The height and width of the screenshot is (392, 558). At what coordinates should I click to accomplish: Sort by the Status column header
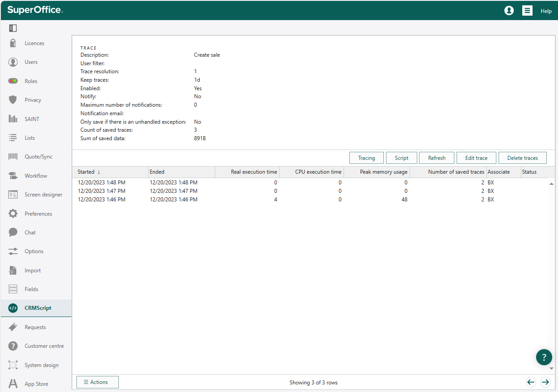click(534, 172)
